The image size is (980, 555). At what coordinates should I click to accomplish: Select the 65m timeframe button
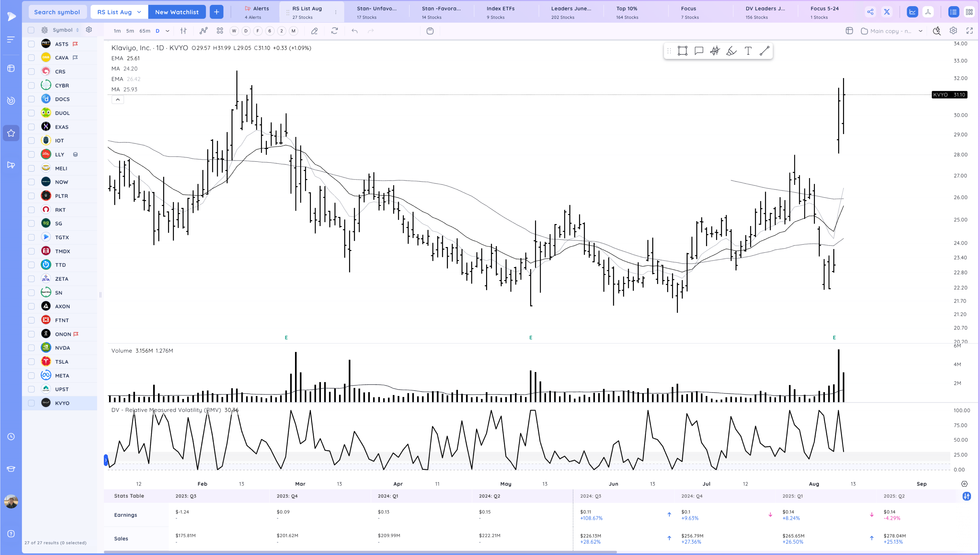145,31
